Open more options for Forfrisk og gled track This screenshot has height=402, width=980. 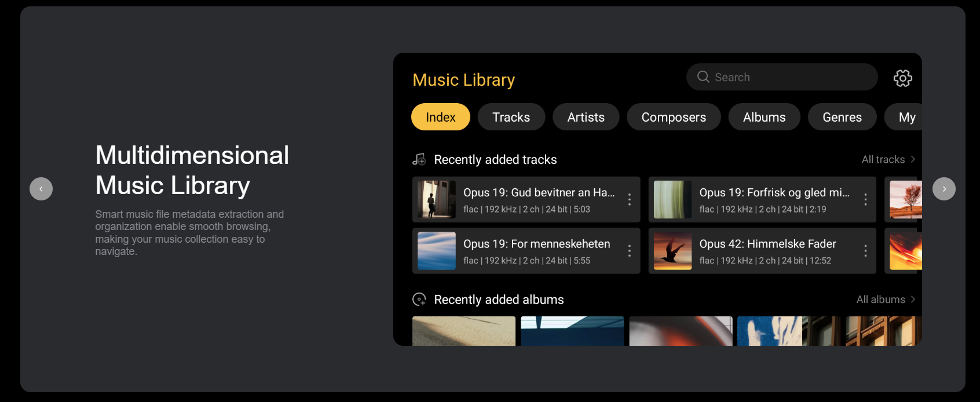coord(865,200)
